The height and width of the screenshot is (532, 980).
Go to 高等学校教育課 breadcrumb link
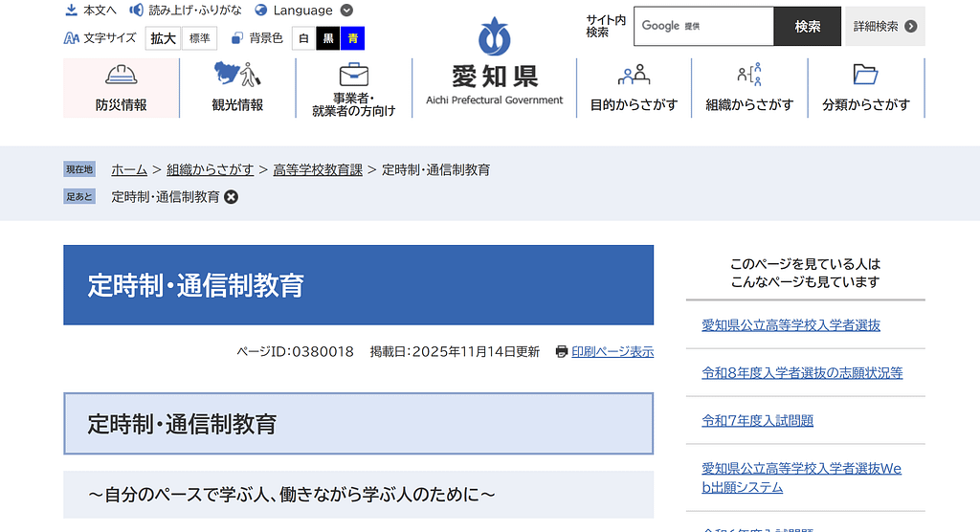pos(318,169)
